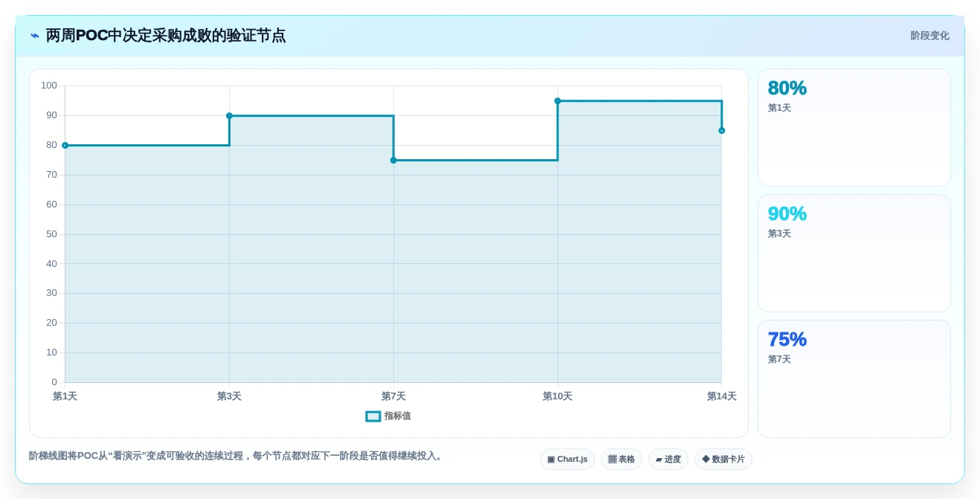Click the data point at 第3天
This screenshot has height=499, width=980.
pyautogui.click(x=229, y=115)
